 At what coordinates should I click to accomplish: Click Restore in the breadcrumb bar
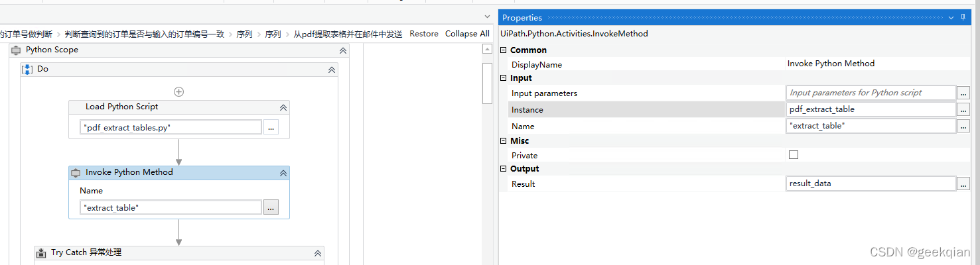(424, 34)
